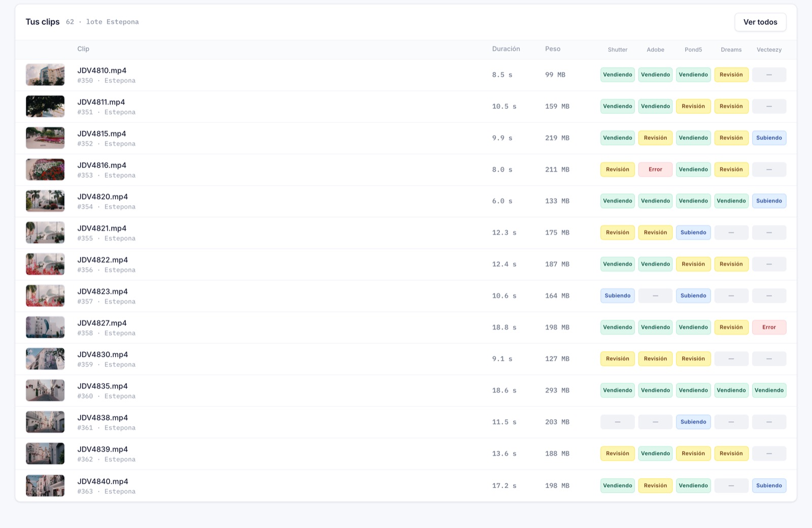This screenshot has width=812, height=528.
Task: Click Vecteezy Error badge for JDV4827.mp4
Action: [x=769, y=327]
